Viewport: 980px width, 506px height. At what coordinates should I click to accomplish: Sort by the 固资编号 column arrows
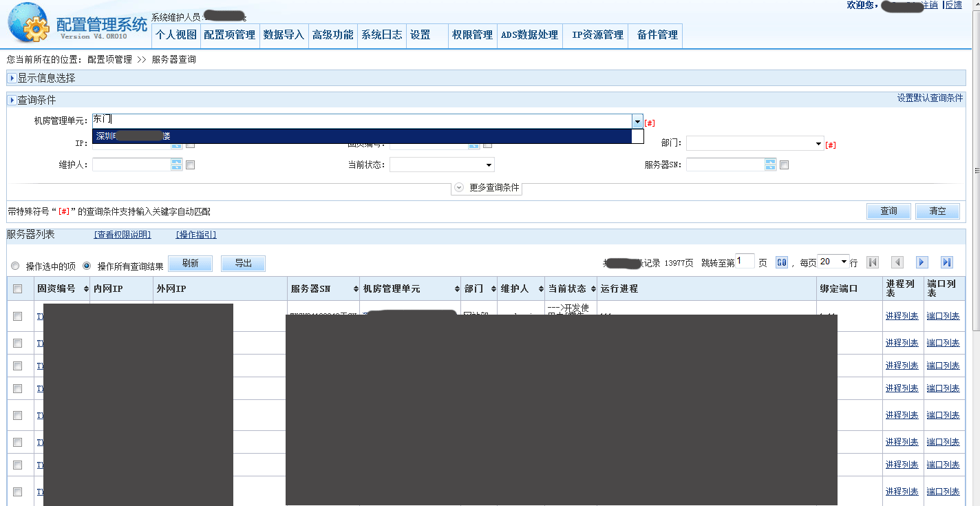coord(86,289)
